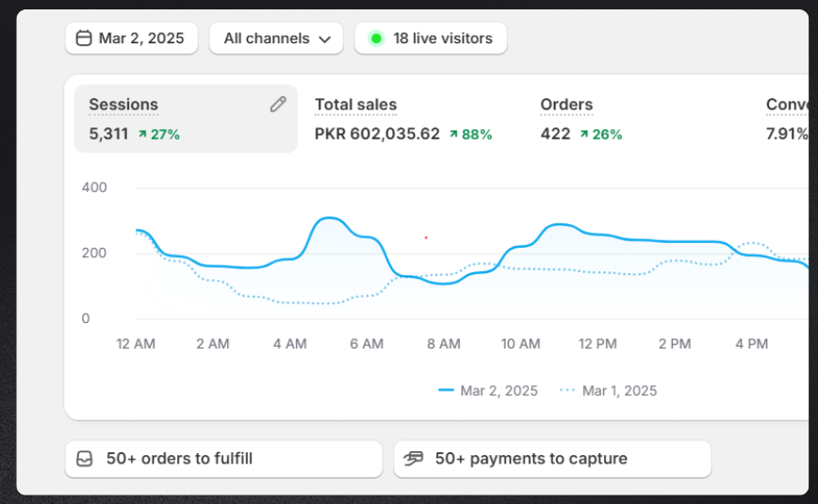Click the payment hand icon for capture
This screenshot has width=818, height=504.
point(414,458)
